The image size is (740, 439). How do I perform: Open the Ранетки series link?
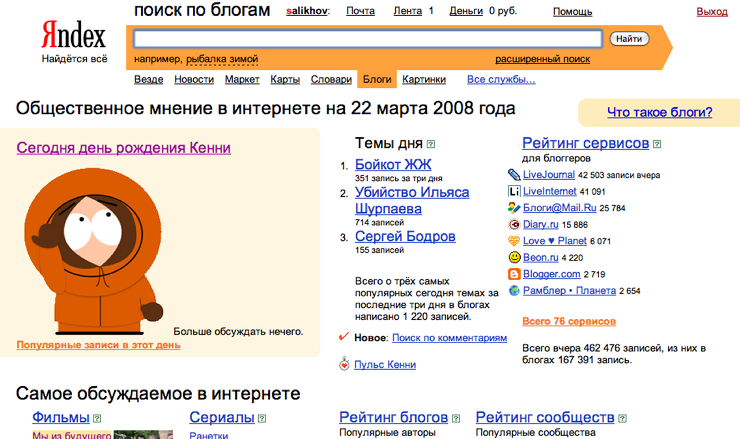click(x=209, y=435)
